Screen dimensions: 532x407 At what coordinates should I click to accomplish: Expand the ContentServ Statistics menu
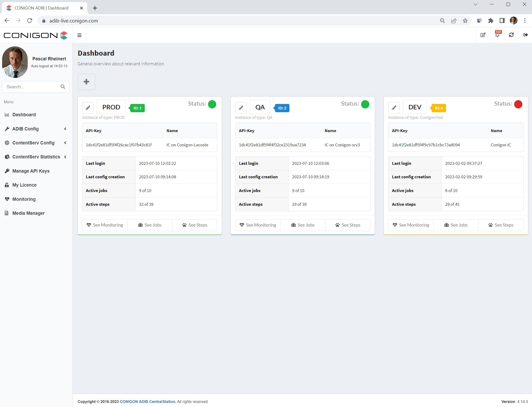click(35, 157)
